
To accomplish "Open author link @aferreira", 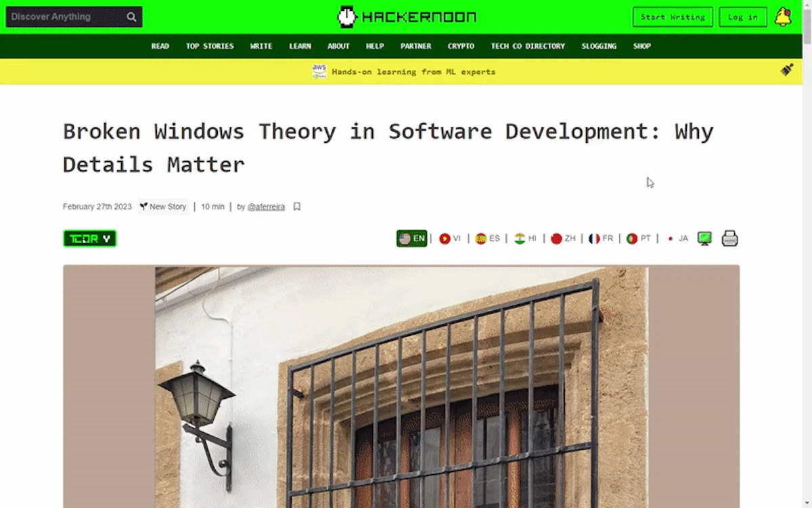I will [x=266, y=207].
